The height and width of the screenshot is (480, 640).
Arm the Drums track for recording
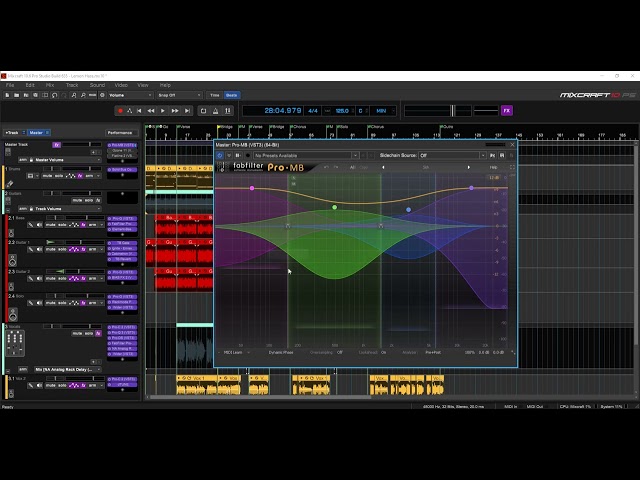[89, 176]
